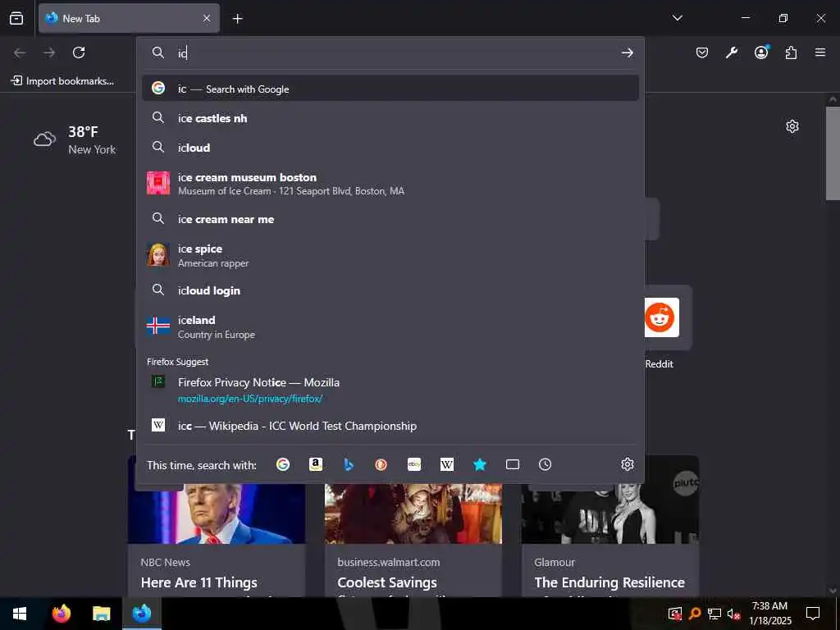
Task: Open a new tab with plus button
Action: click(237, 19)
